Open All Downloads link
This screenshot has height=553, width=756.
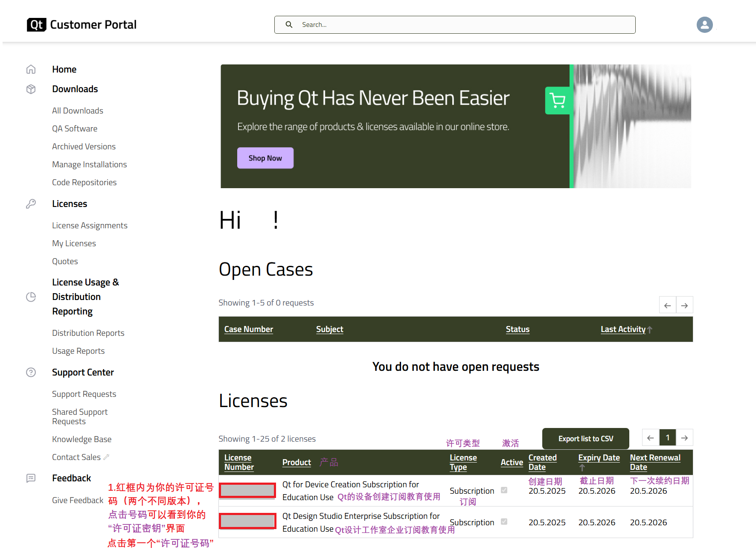[78, 111]
